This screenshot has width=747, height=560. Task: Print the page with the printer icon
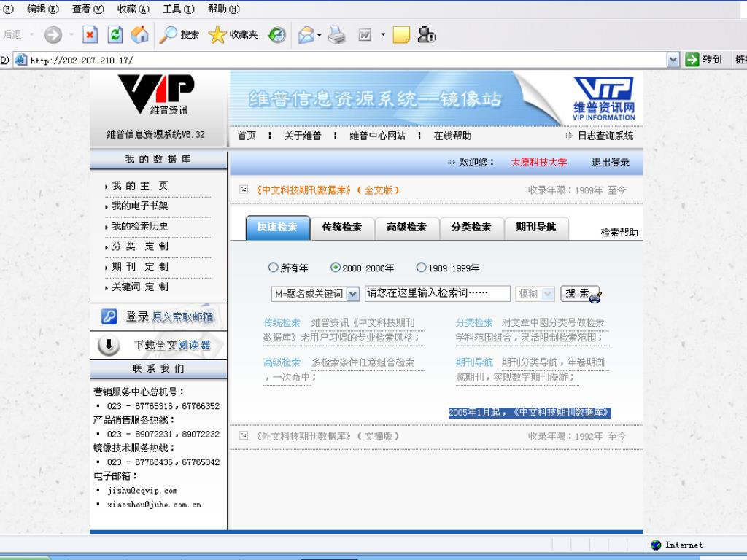337,35
